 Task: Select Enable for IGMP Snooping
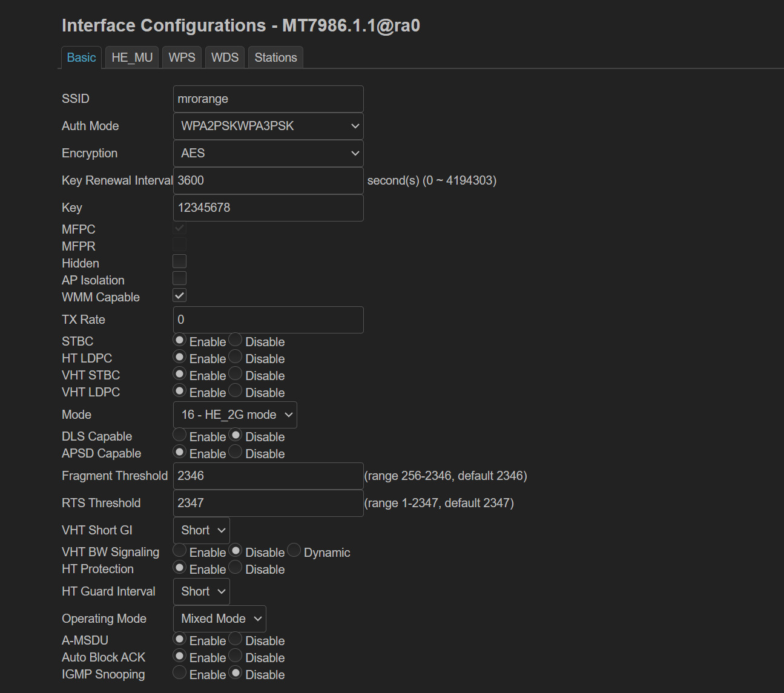pos(180,673)
